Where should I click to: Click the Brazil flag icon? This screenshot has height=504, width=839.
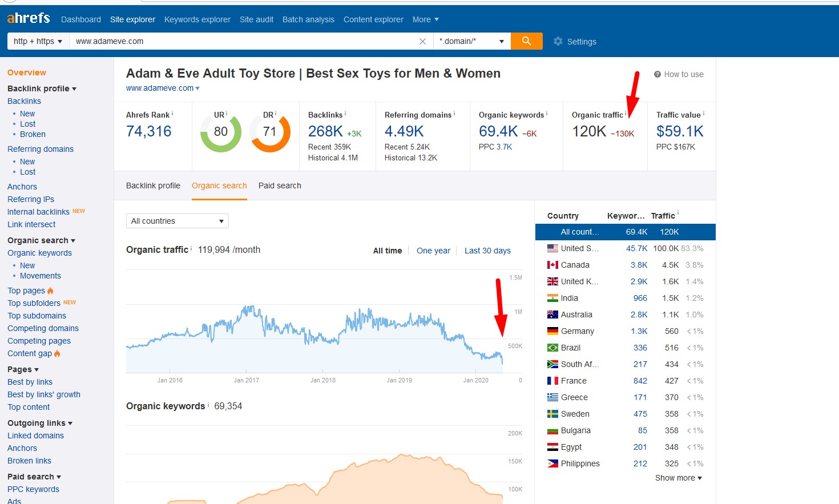tap(552, 348)
